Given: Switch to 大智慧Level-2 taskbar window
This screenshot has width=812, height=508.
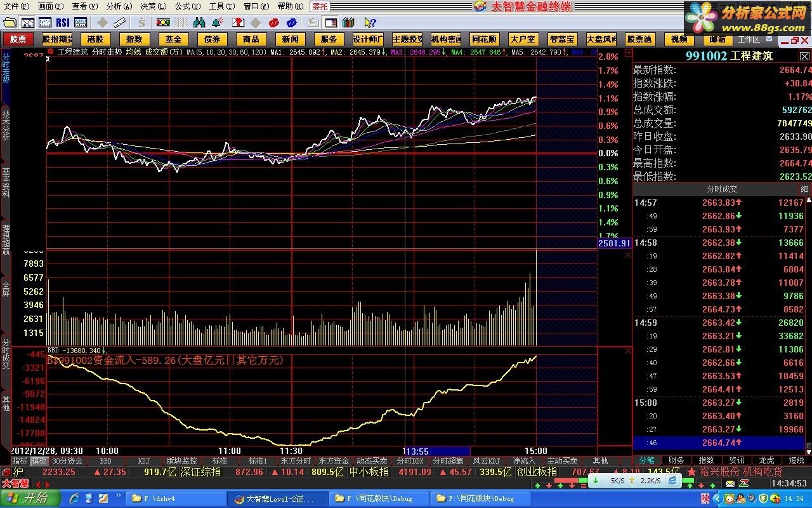Looking at the screenshot, I should click(277, 498).
